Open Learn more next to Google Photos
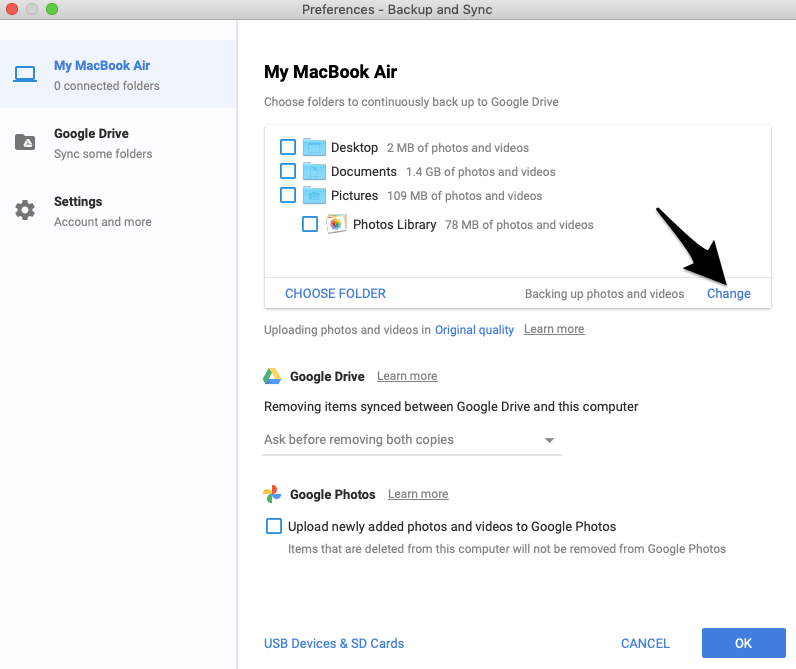The width and height of the screenshot is (796, 669). coord(418,494)
